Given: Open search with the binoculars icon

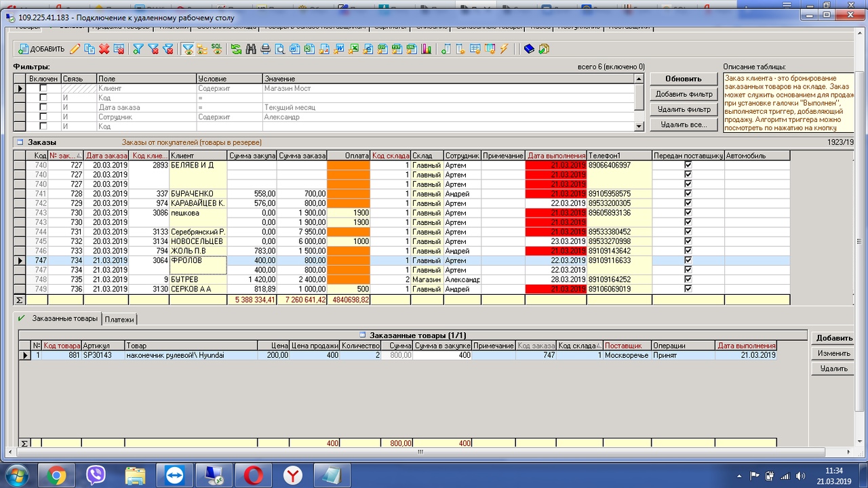Looking at the screenshot, I should (x=251, y=49).
